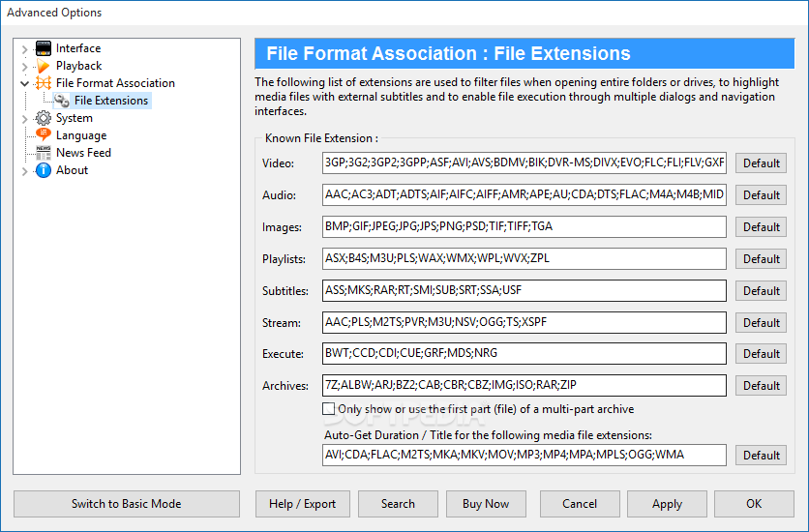Click the Language speech bubble icon

[x=44, y=135]
